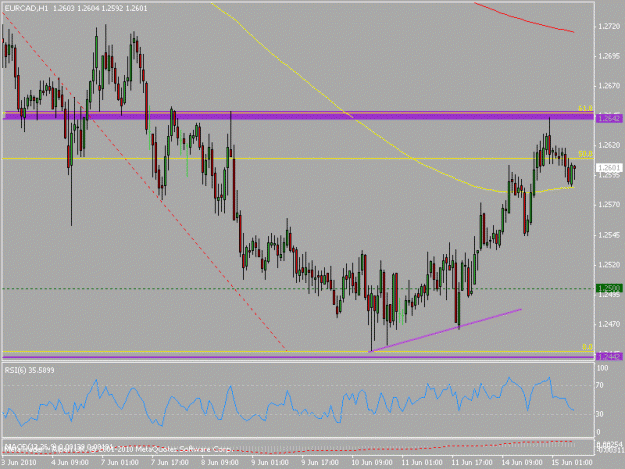
Task: Click the 50.0 Fibonacci level label
Action: (585, 154)
